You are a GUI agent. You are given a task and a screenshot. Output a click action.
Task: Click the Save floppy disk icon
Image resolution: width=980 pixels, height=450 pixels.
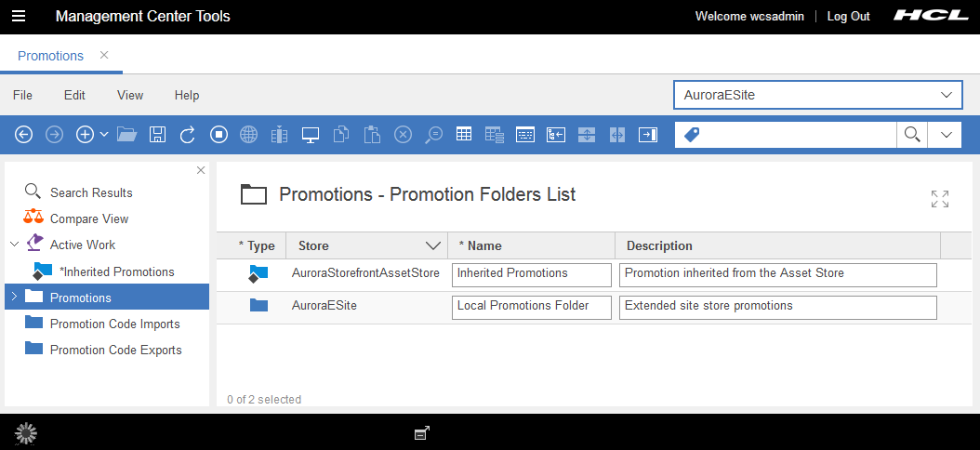157,135
